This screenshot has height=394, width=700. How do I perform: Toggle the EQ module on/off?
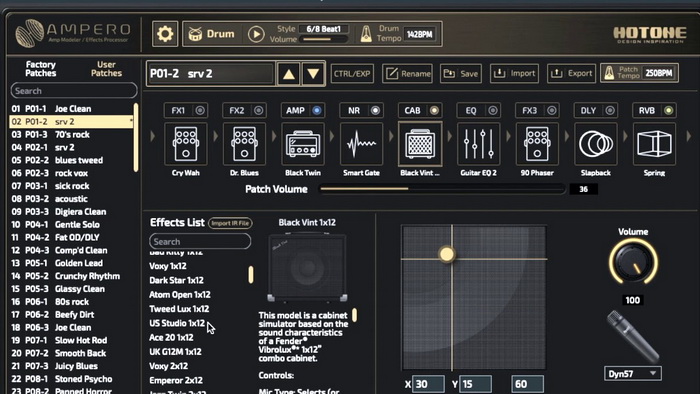tap(493, 110)
